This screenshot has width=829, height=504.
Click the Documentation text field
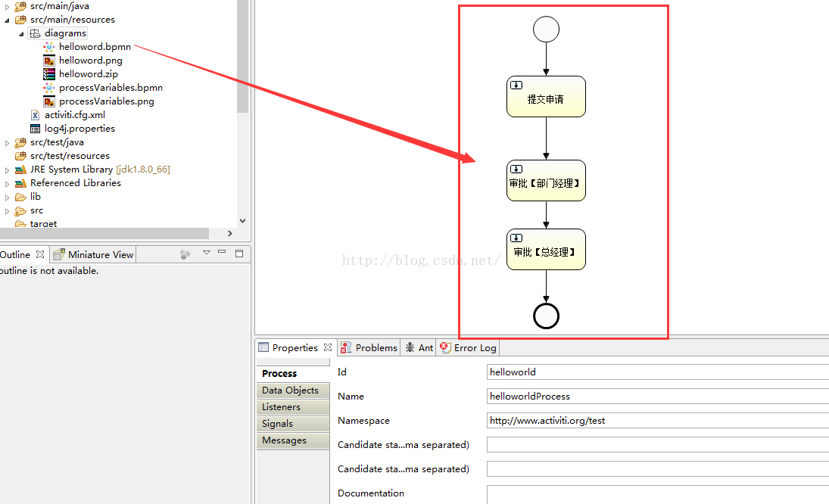(658, 495)
